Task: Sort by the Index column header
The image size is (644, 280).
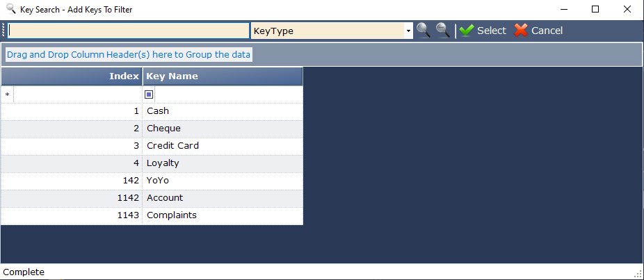Action: tap(72, 76)
